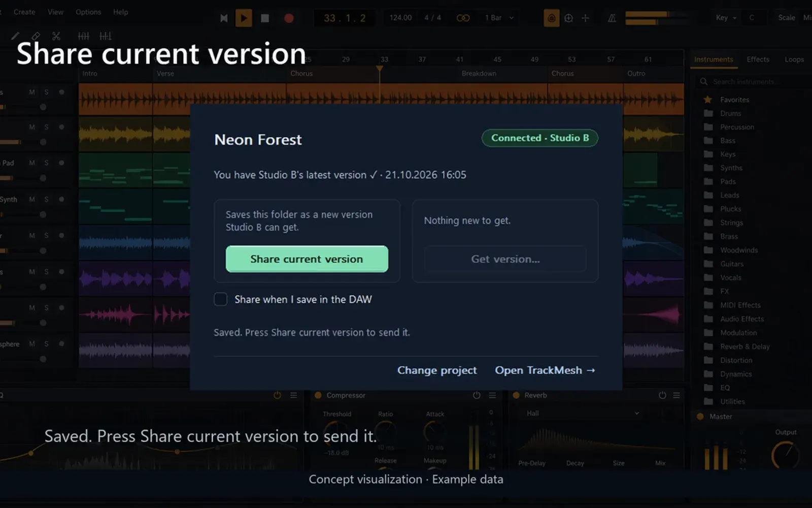Click the Share current version button
Image resolution: width=812 pixels, height=508 pixels.
coord(307,259)
